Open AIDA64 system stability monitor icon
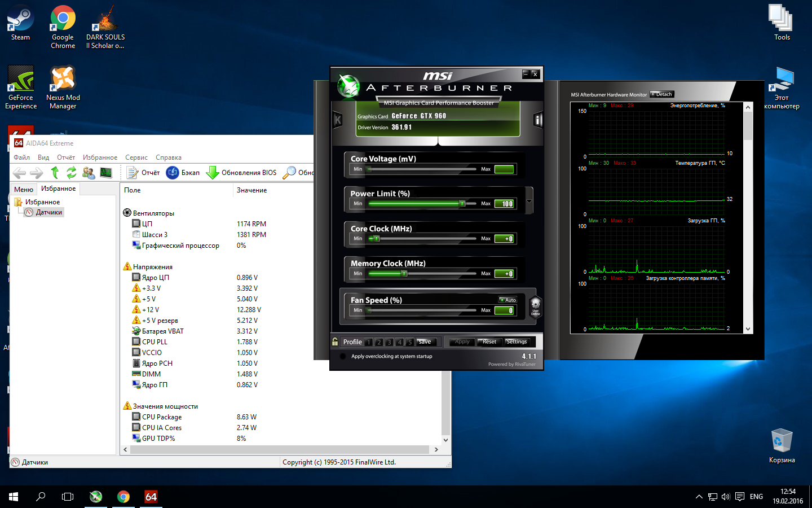 [x=106, y=173]
